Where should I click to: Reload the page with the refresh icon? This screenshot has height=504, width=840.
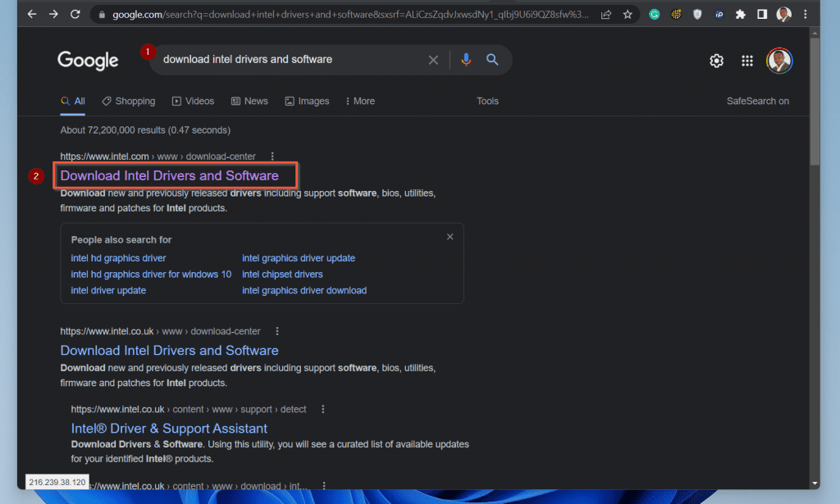pyautogui.click(x=75, y=15)
